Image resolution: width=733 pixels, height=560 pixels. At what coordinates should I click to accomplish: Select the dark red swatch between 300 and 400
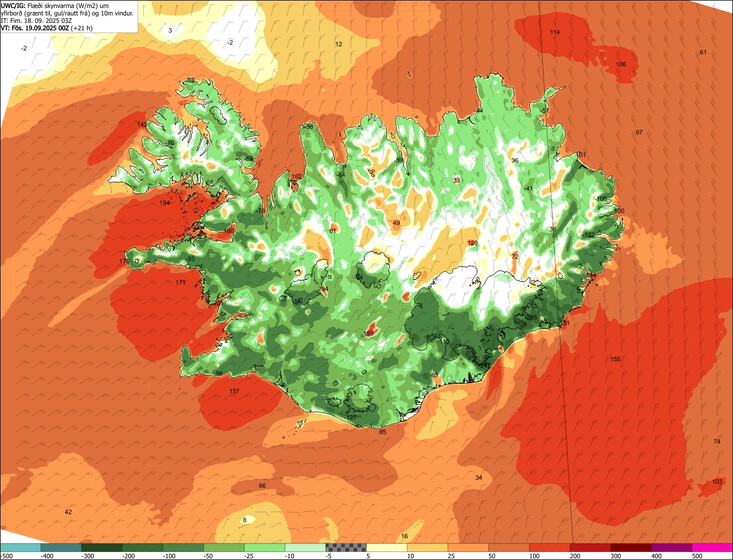click(x=630, y=547)
